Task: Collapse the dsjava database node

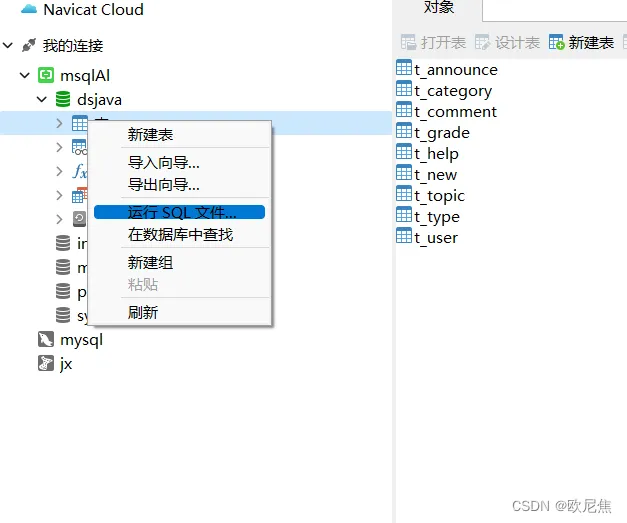Action: [42, 99]
